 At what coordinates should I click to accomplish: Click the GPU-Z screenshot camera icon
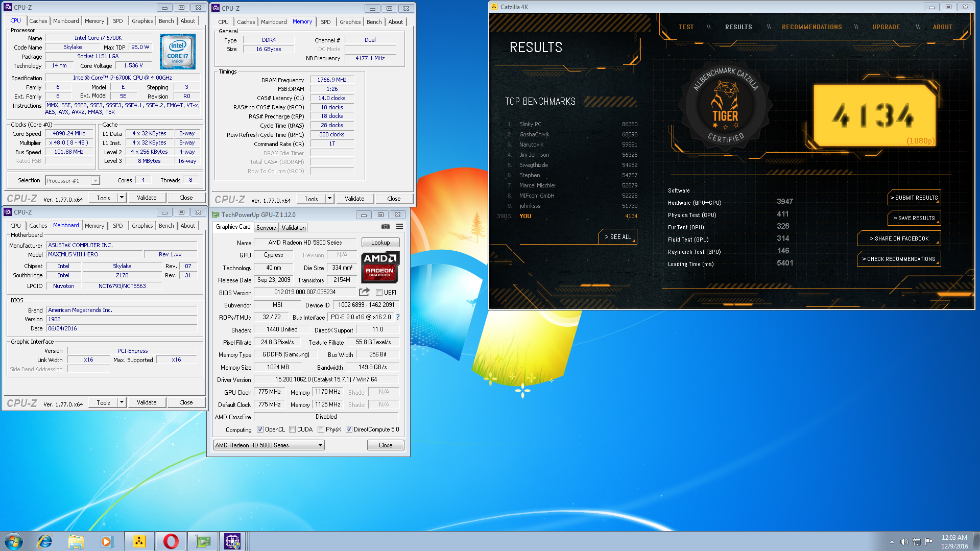pos(386,227)
